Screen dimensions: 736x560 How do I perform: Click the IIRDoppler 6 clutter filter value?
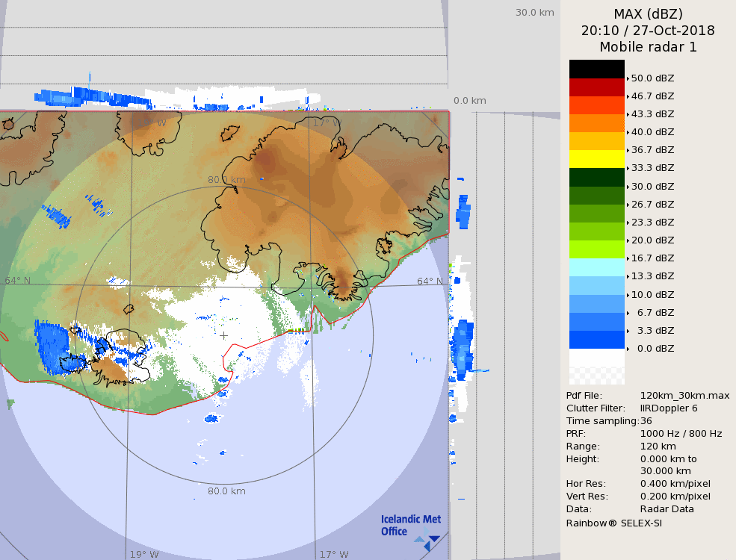coord(669,408)
